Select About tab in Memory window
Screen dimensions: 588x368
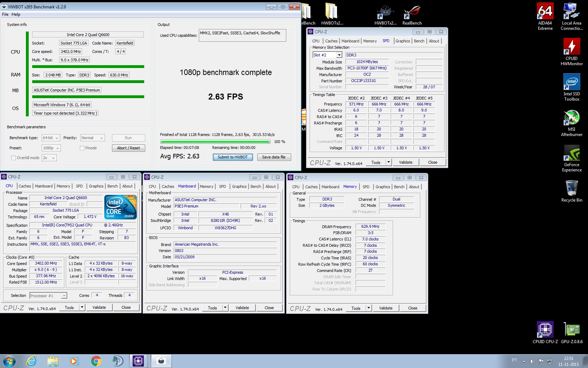[x=414, y=187]
